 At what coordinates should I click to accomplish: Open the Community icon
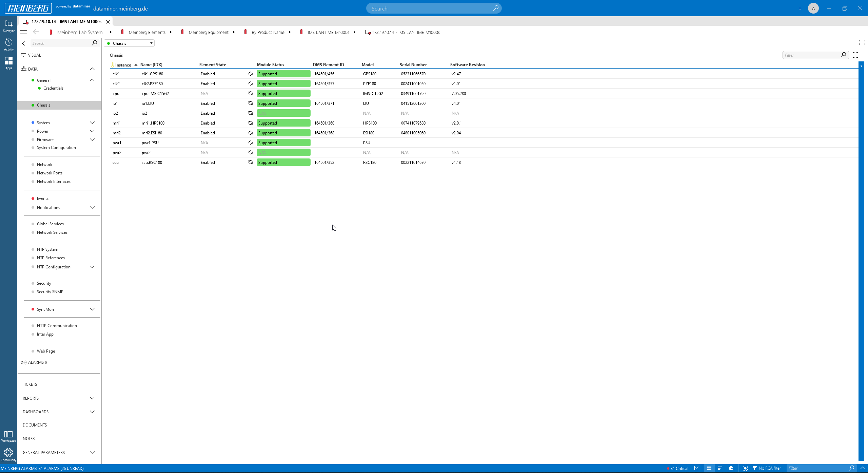[x=8, y=455]
